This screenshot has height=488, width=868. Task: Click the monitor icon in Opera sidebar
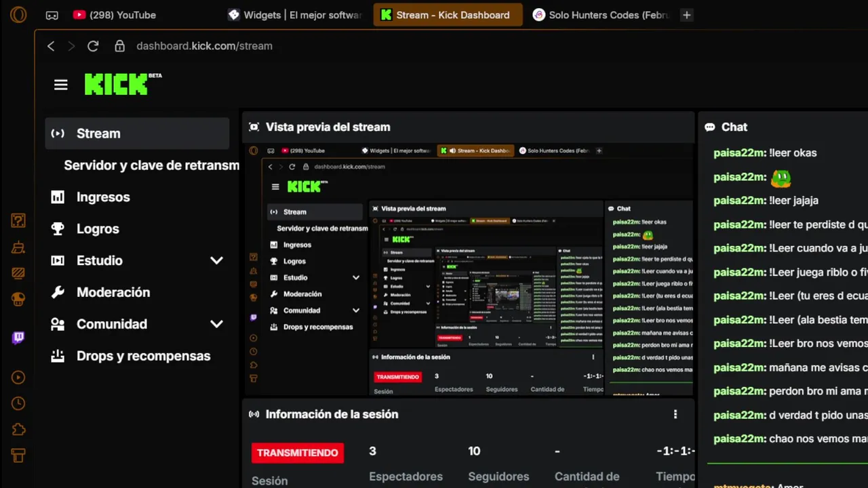[x=18, y=273]
